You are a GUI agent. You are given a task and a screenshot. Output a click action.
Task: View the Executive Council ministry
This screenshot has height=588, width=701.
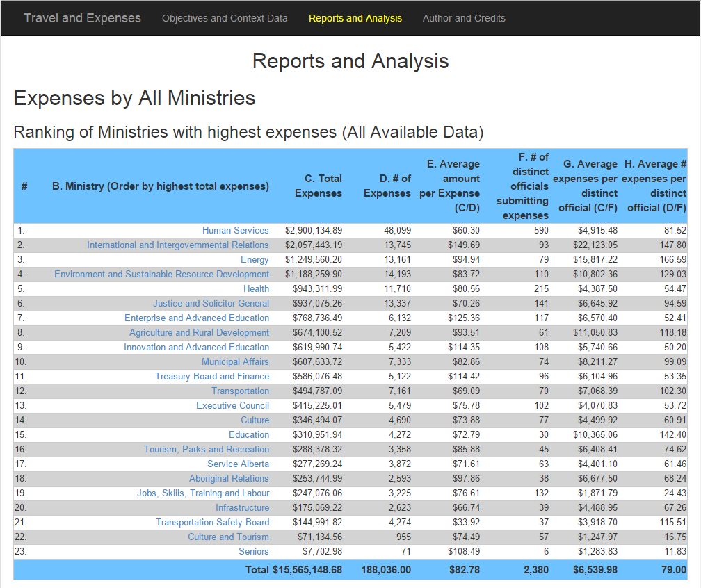coord(232,406)
